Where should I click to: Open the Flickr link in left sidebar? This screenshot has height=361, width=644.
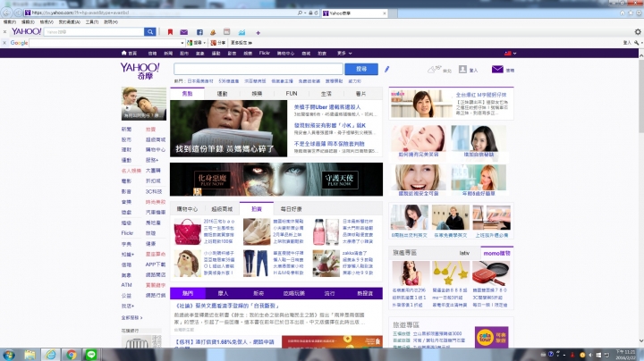coord(127,233)
